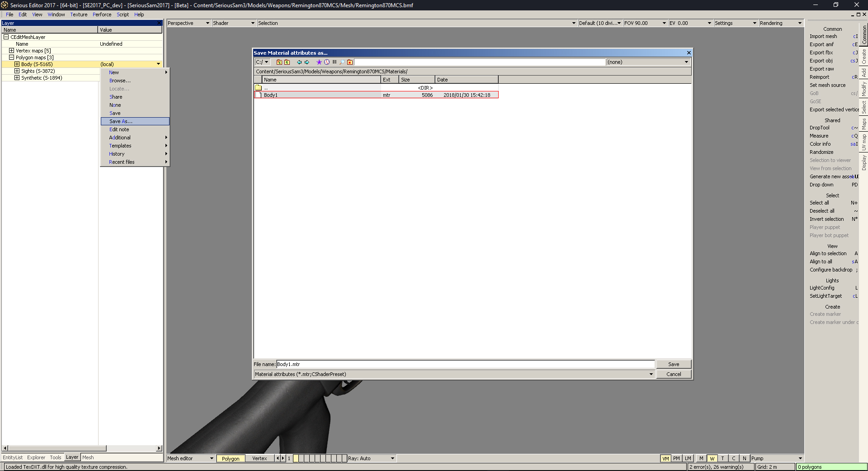Open the Pump dropdown in the bottom bar
868x471 pixels.
pyautogui.click(x=777, y=458)
